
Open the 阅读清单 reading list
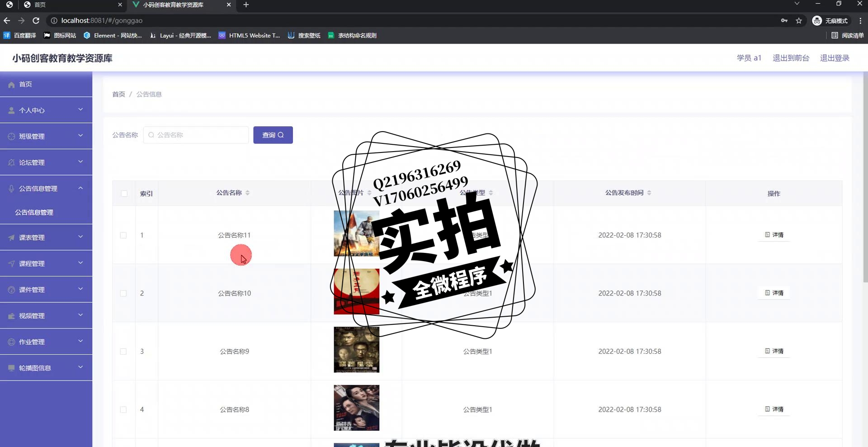(x=848, y=35)
